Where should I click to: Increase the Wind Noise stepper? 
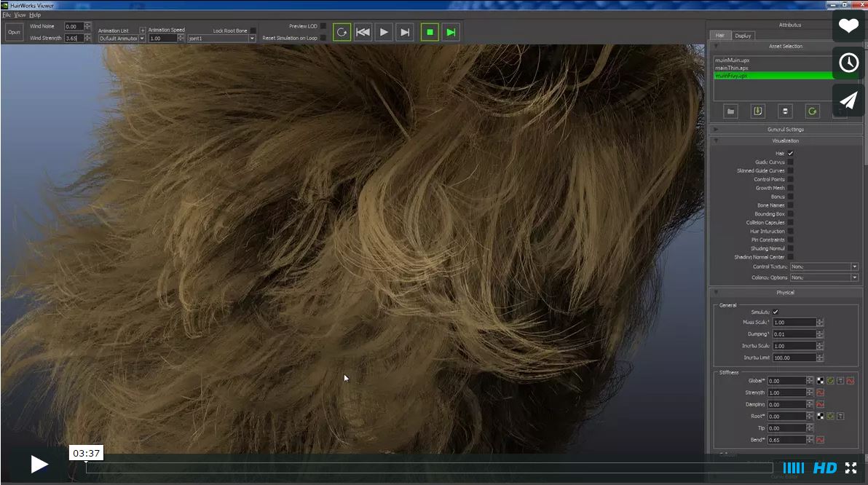[x=87, y=24]
